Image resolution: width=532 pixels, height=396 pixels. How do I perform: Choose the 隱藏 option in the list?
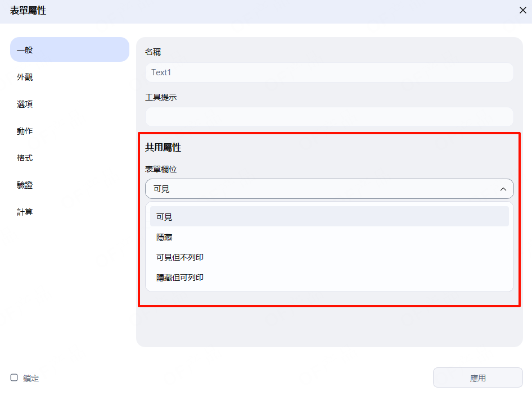[329, 238]
